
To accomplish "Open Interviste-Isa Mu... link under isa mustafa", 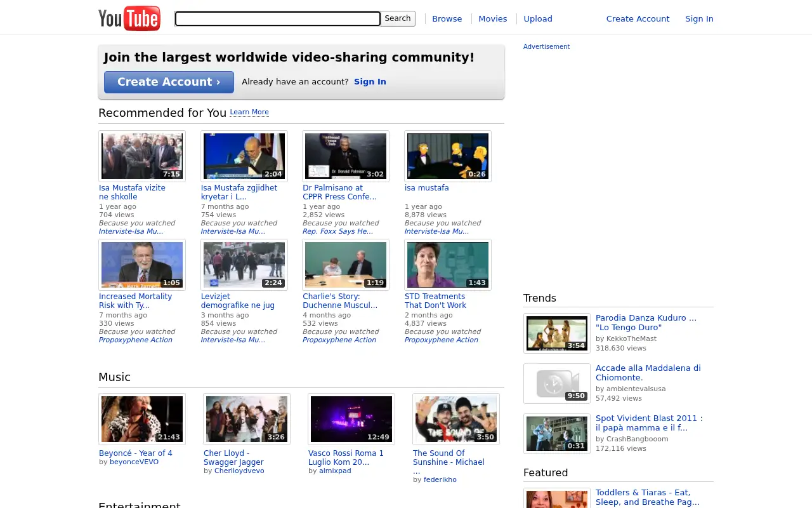I will coord(436,232).
